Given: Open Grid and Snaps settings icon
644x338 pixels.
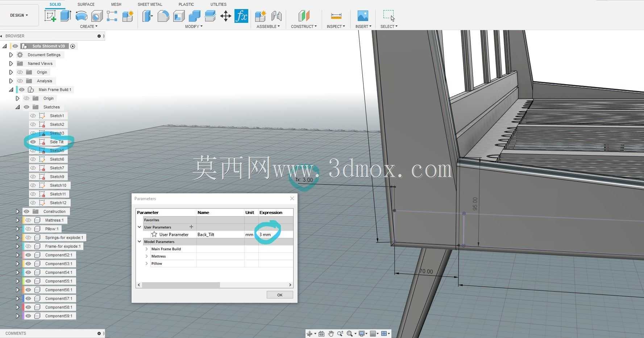Looking at the screenshot, I should (373, 334).
